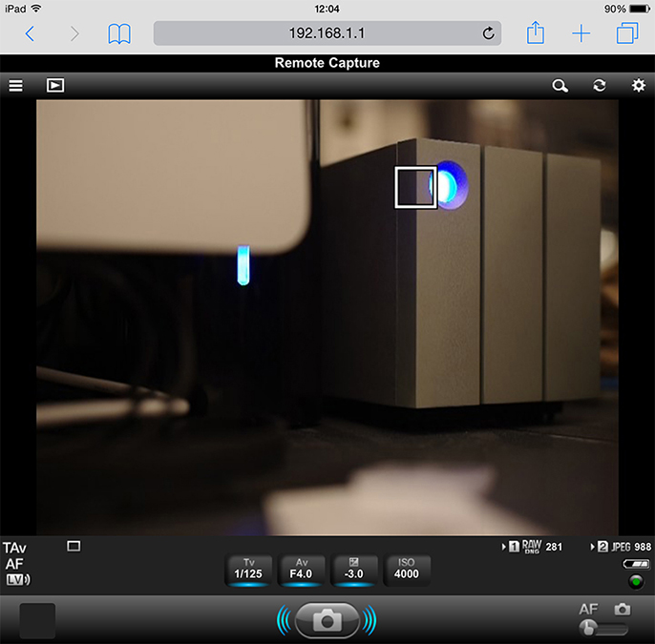Reload the page in address bar
655x644 pixels.
pyautogui.click(x=488, y=33)
